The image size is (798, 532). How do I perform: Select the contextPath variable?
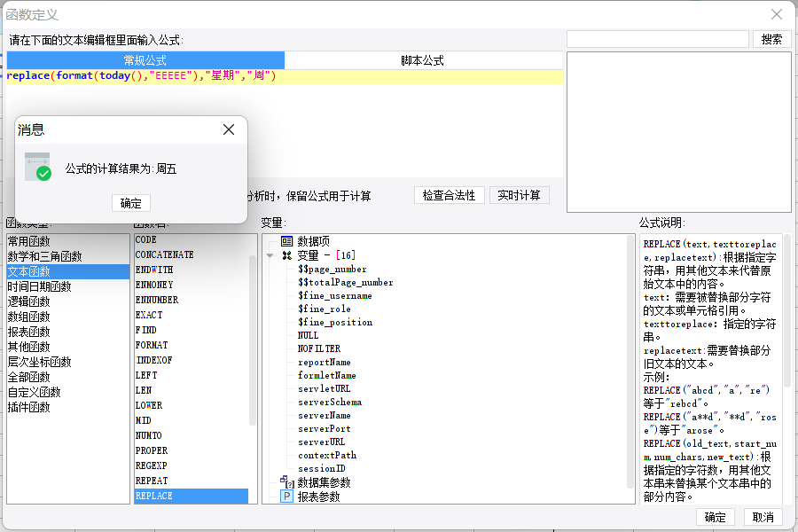pyautogui.click(x=327, y=455)
